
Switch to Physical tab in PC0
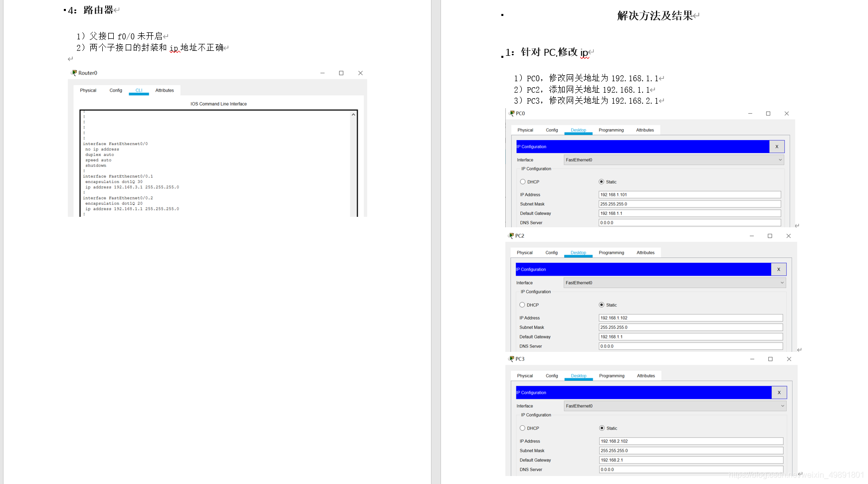(525, 130)
